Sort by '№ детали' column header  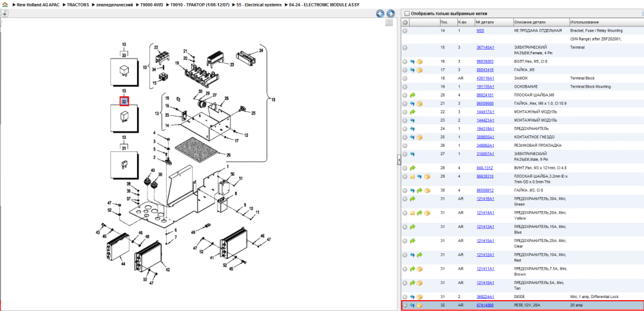[494, 22]
